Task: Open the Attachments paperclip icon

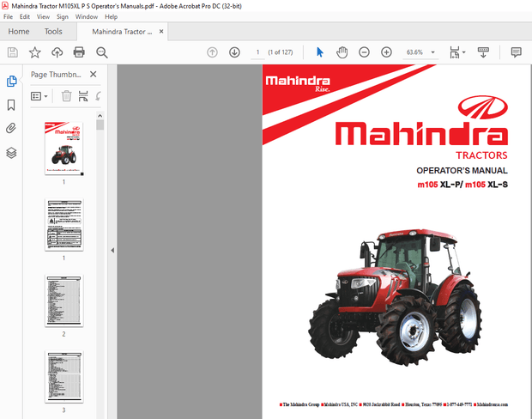Action: coord(11,128)
